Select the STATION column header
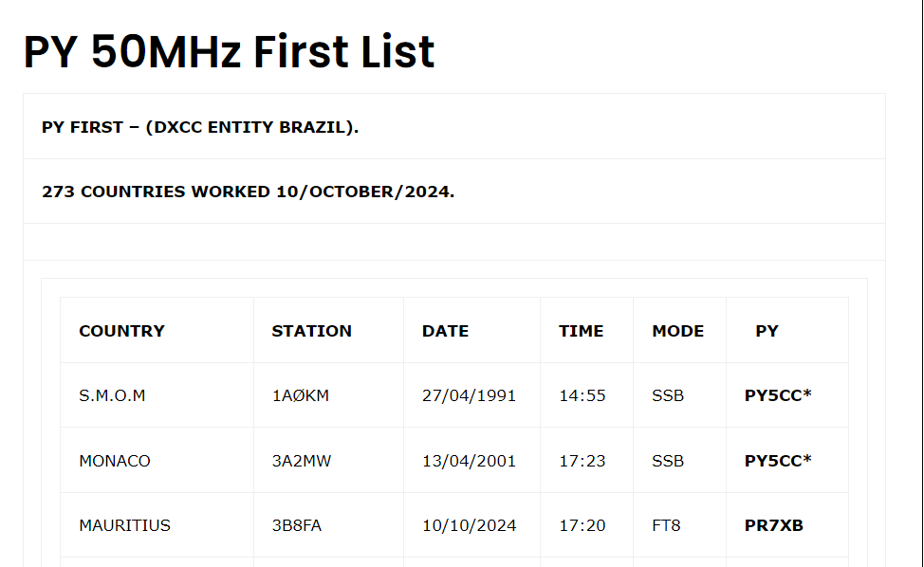924x567 pixels. pos(311,331)
